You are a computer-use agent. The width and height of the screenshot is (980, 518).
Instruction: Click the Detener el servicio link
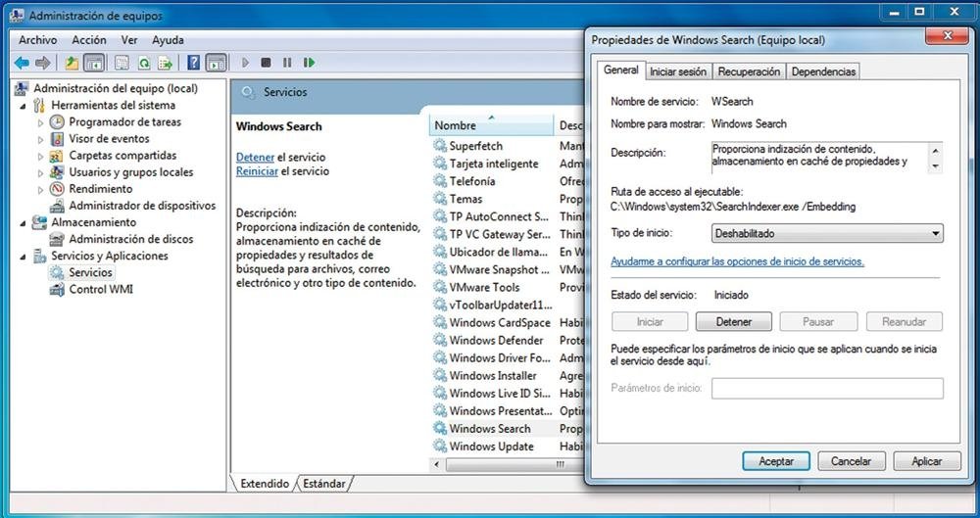click(x=255, y=158)
